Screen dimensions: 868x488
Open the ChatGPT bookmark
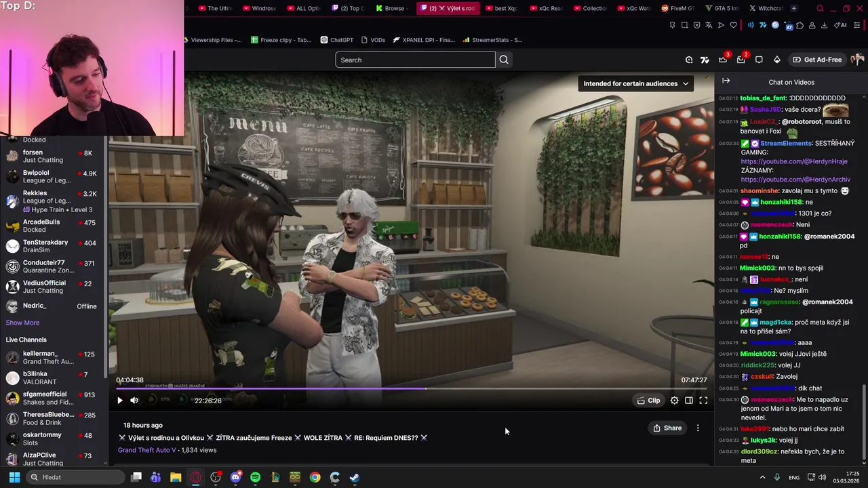pyautogui.click(x=337, y=40)
